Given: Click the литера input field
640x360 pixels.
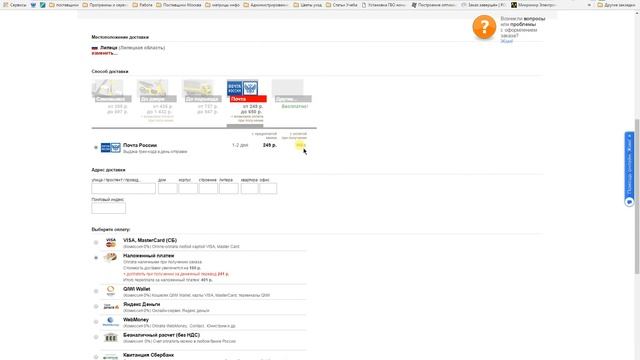Looking at the screenshot, I should click(229, 188).
